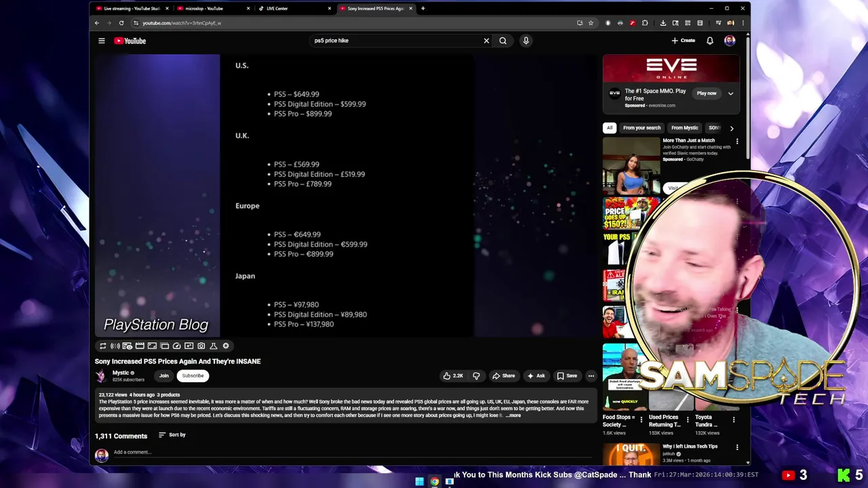The image size is (868, 488).
Task: Go back in browser history
Action: tap(97, 23)
